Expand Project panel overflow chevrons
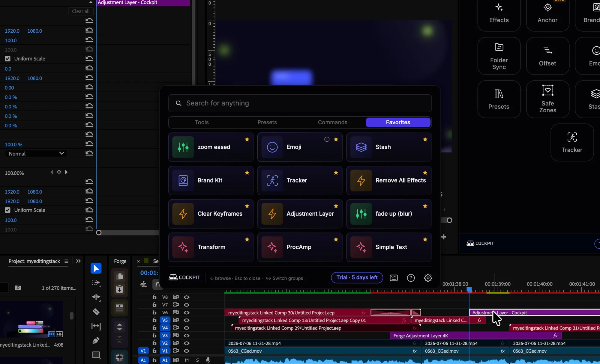600x364 pixels. pyautogui.click(x=78, y=261)
